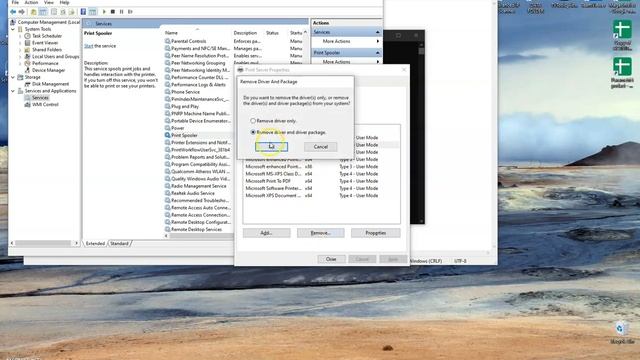Viewport: 640px width, 360px height.
Task: Click the Add... button in Print Server Properties
Action: [267, 233]
